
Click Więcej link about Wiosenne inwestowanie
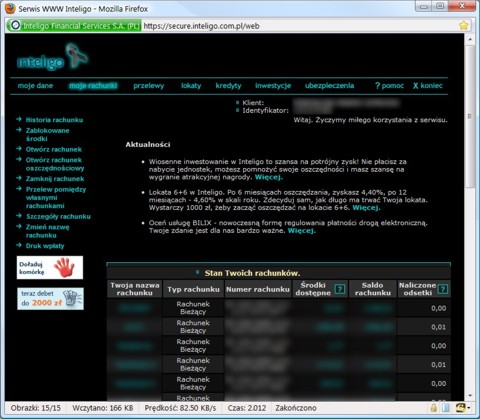click(x=268, y=177)
